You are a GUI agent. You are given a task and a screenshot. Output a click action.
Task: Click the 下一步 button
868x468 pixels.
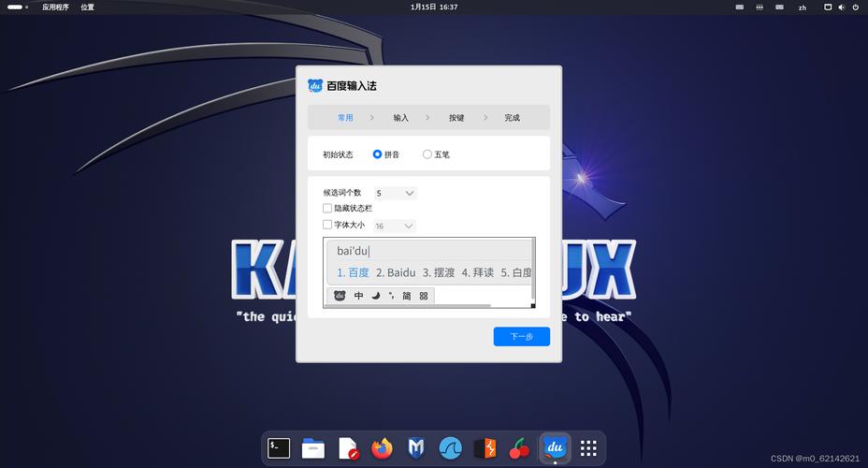click(x=522, y=336)
